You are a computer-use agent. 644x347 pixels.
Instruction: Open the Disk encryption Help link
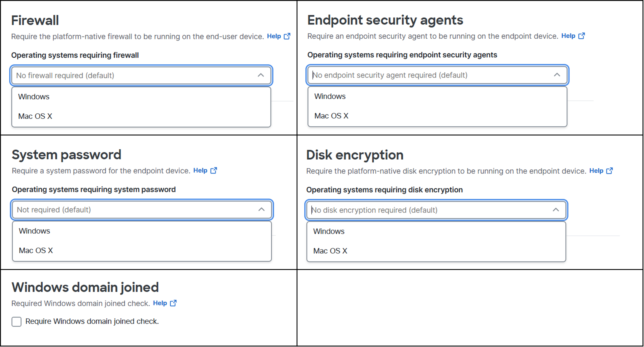596,171
